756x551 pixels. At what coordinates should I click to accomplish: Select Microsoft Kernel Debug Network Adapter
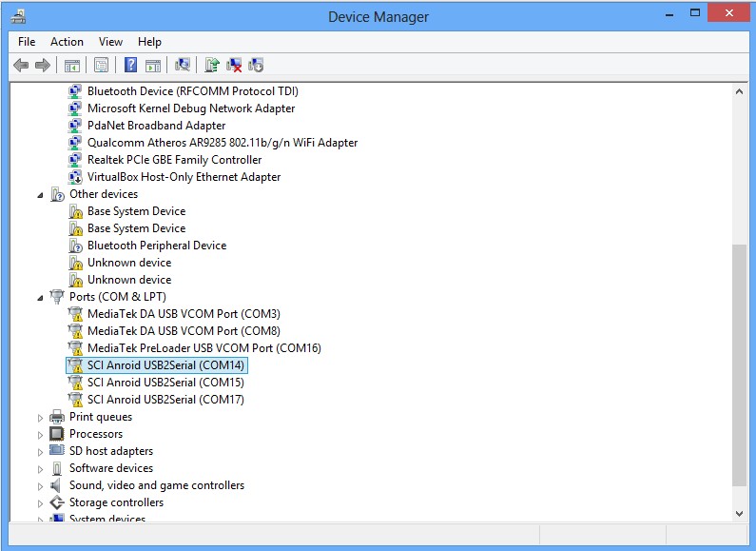[191, 108]
